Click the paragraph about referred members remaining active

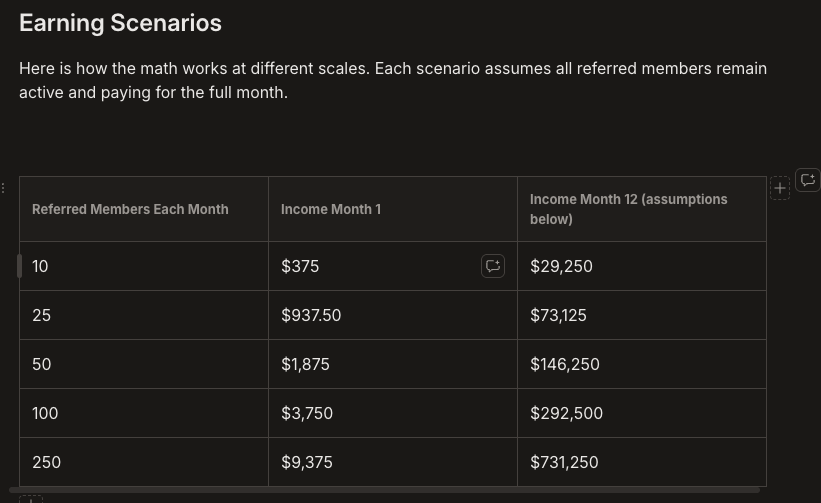[393, 80]
